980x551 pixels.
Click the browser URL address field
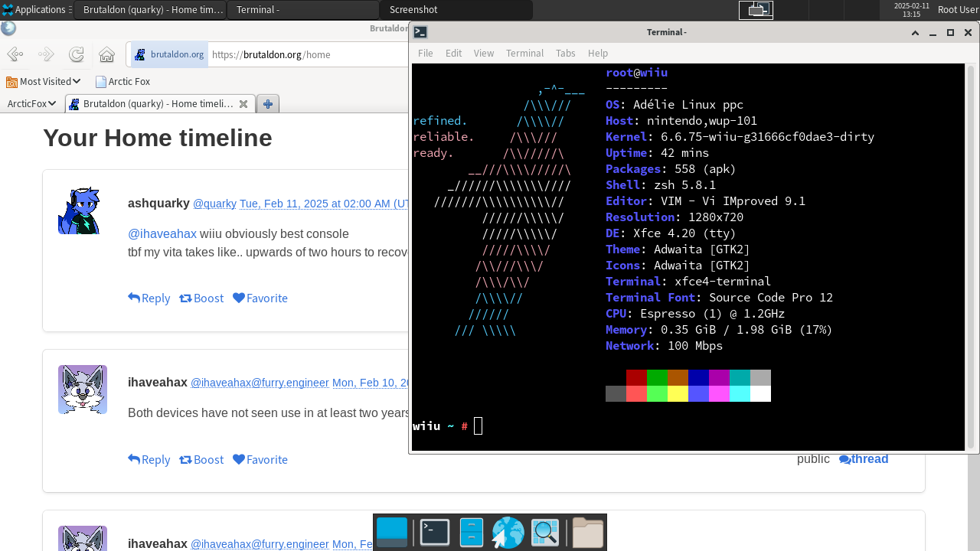(309, 54)
